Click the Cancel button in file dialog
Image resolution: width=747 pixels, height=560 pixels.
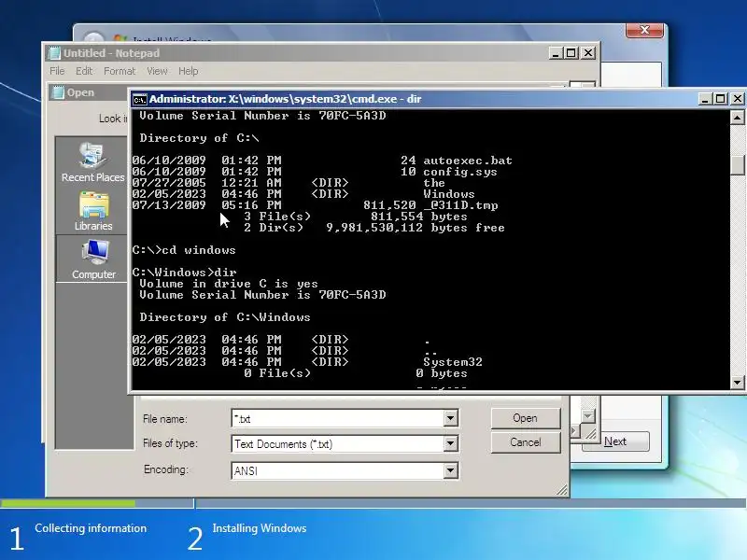tap(526, 442)
